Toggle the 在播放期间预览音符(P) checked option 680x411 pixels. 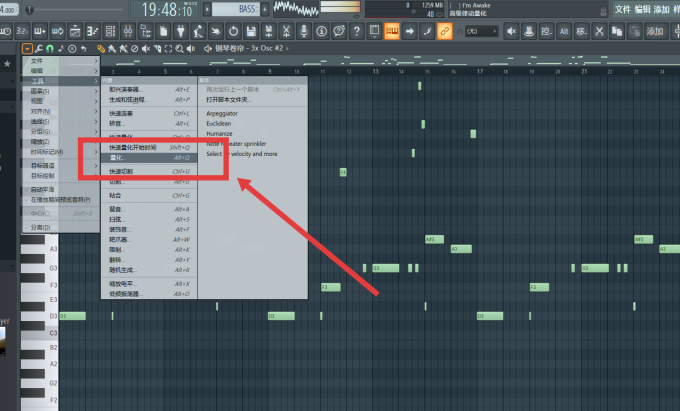click(61, 200)
